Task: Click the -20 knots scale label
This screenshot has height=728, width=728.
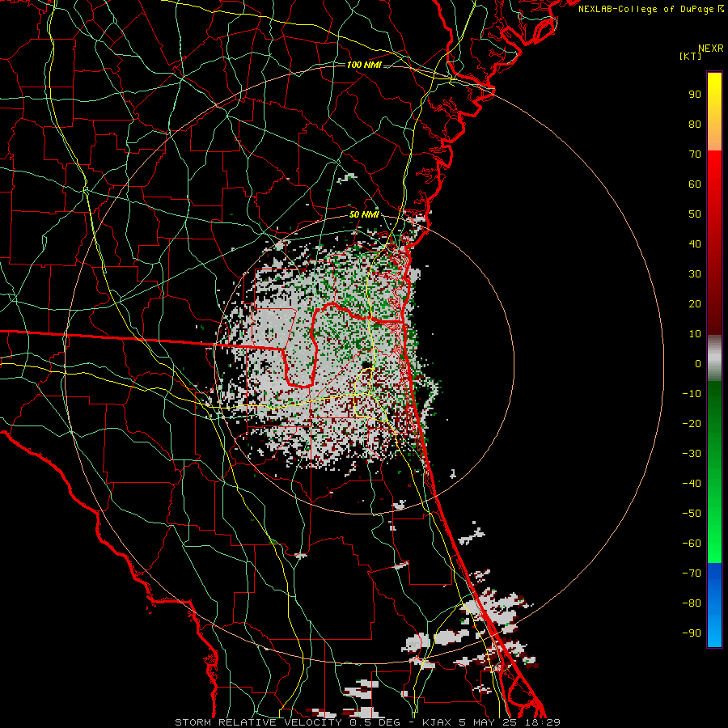Action: tap(692, 423)
